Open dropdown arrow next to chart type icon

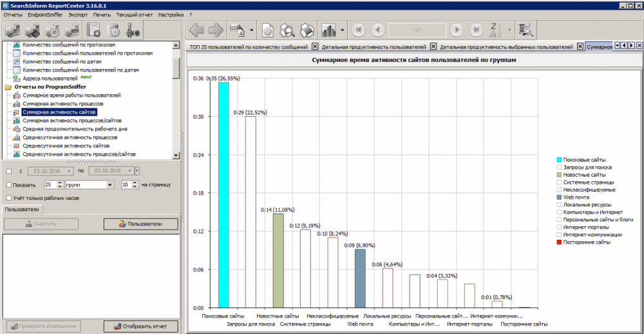click(x=343, y=30)
